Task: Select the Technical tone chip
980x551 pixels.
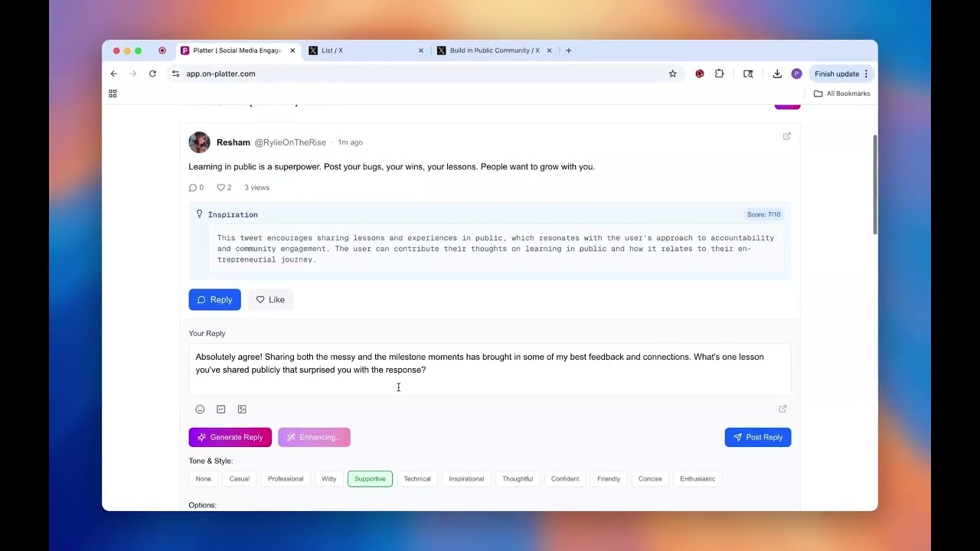Action: pos(417,479)
